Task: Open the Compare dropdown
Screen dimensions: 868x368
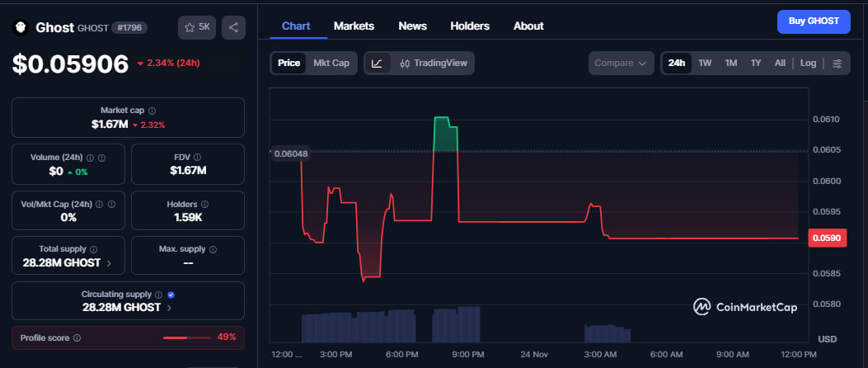Action: [x=621, y=64]
